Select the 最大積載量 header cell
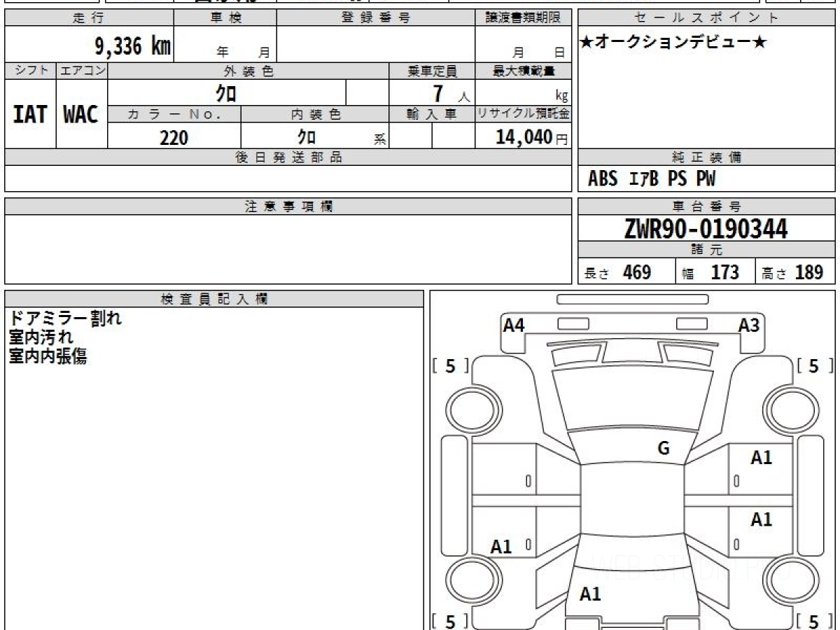Image resolution: width=840 pixels, height=630 pixels. click(x=523, y=71)
